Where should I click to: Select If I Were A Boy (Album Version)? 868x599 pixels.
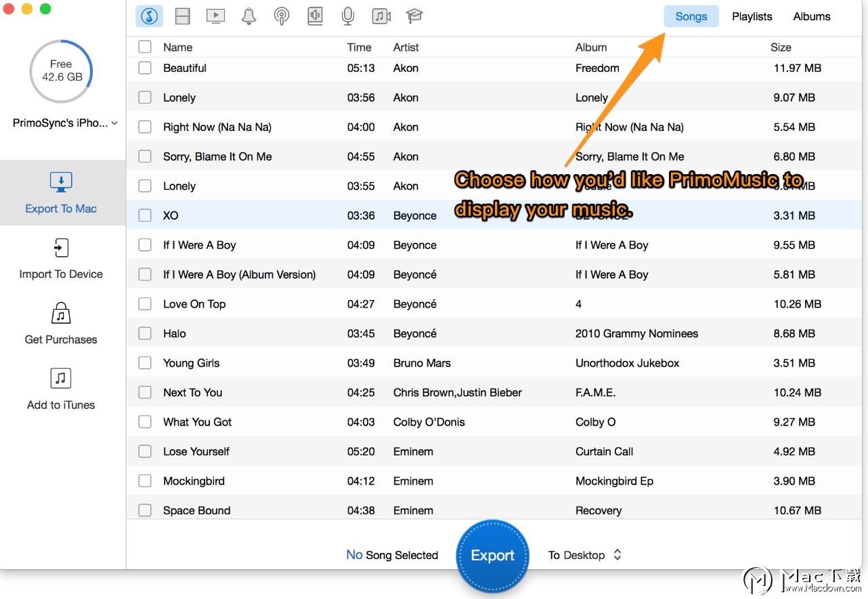coord(240,274)
